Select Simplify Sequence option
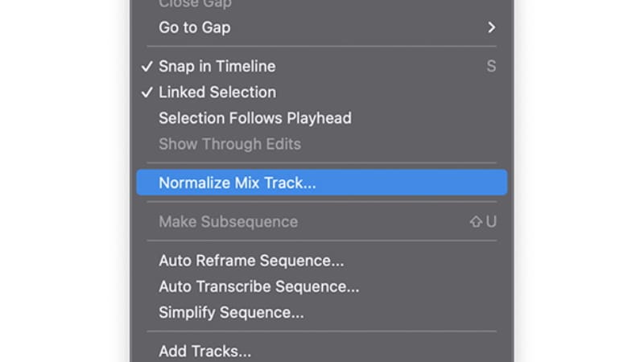This screenshot has height=362, width=644. pos(231,312)
